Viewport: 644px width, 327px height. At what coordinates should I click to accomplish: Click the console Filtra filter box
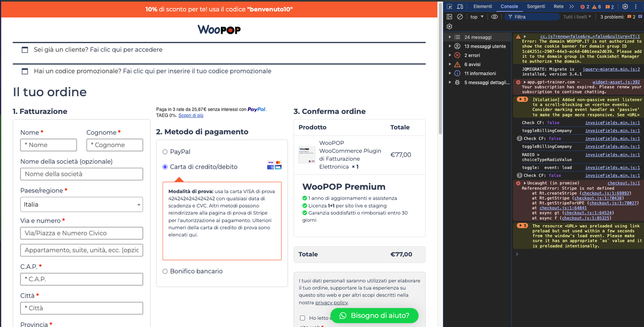pyautogui.click(x=532, y=17)
